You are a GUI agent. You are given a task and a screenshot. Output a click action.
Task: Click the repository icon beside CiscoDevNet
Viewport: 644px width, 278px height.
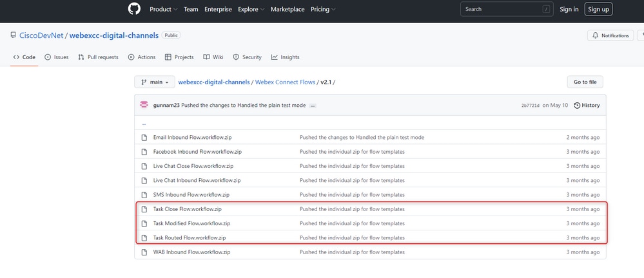pos(14,35)
